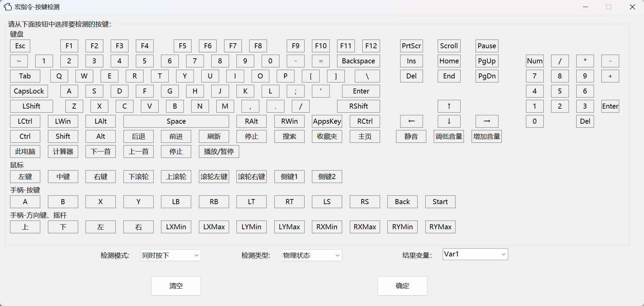The image size is (644, 306).
Task: Choose the F1 key button
Action: (69, 46)
